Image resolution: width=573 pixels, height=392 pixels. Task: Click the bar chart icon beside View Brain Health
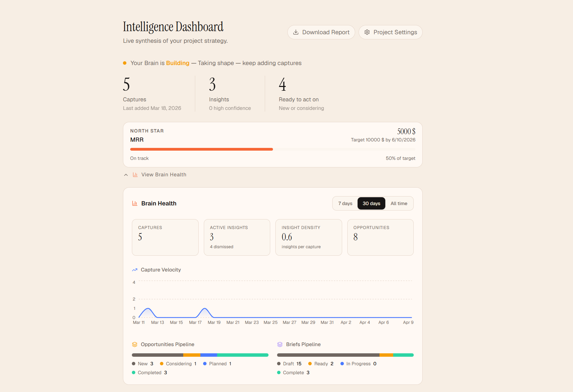pyautogui.click(x=135, y=175)
